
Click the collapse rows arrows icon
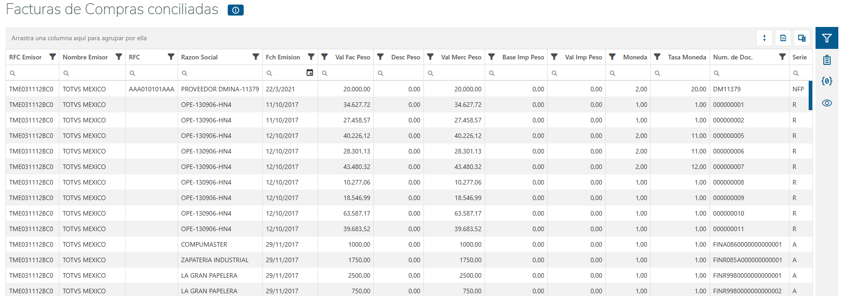(764, 38)
